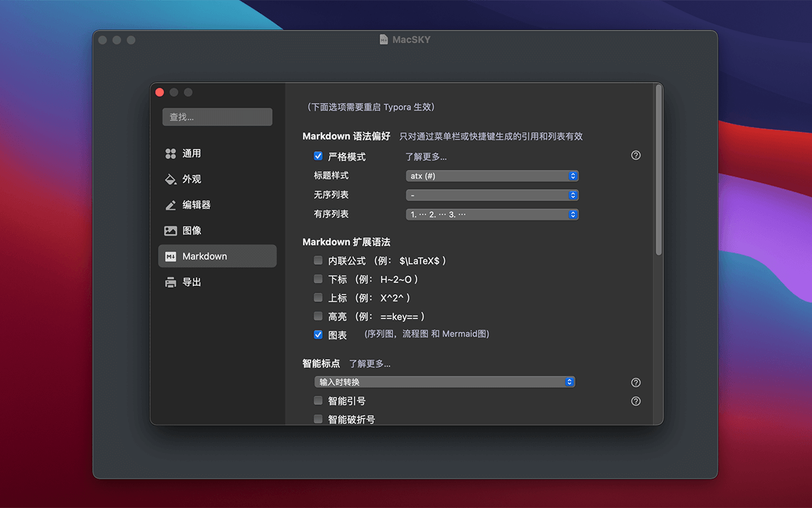Click the MacSKY window title text
The image size is (812, 508).
(x=411, y=39)
